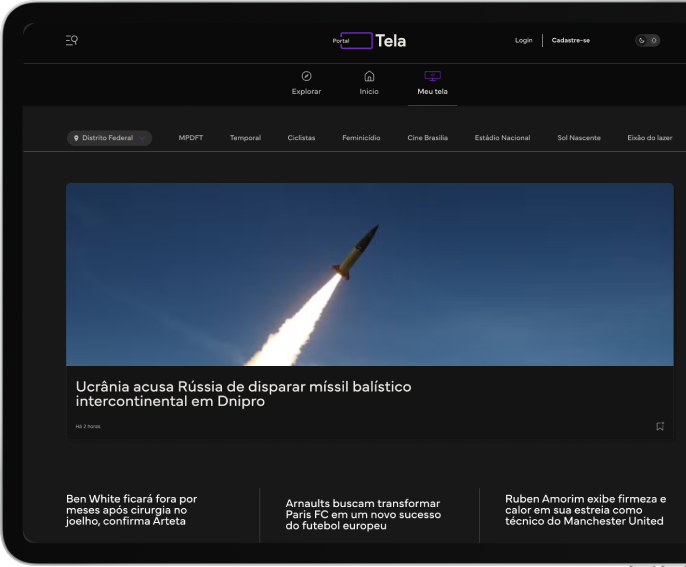
Task: Select the Feminicídio topic tab
Action: pyautogui.click(x=361, y=138)
